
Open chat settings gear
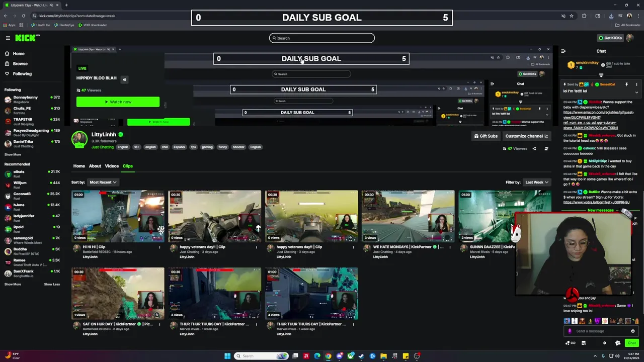605,343
